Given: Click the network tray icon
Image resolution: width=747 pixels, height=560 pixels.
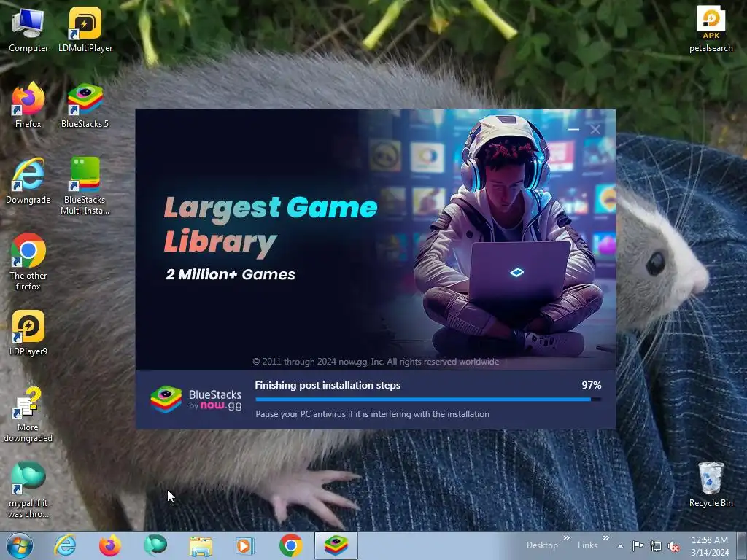Looking at the screenshot, I should point(656,546).
